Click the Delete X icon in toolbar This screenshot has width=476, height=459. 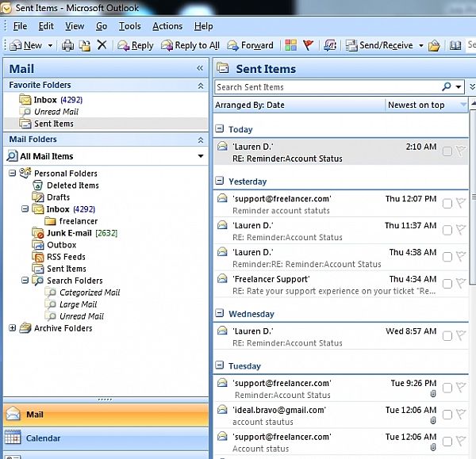tap(102, 46)
